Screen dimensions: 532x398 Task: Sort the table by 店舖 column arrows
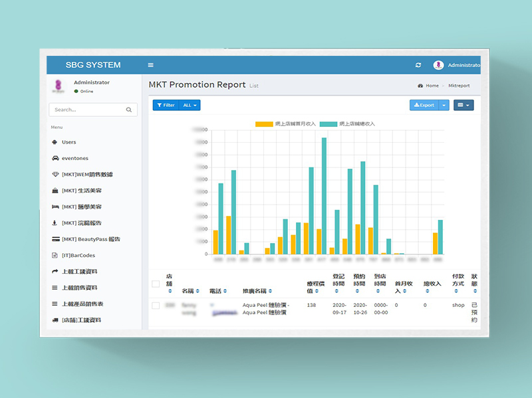pos(170,291)
